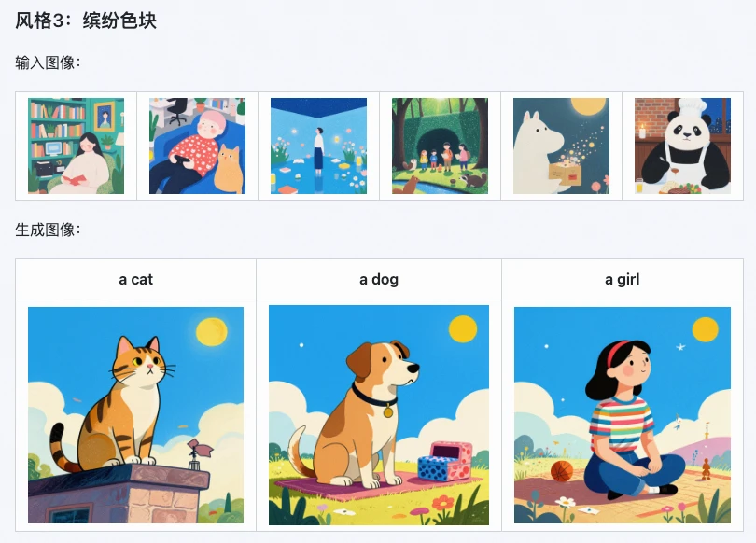The width and height of the screenshot is (756, 543).
Task: Click the generated orange cat image
Action: [135, 415]
